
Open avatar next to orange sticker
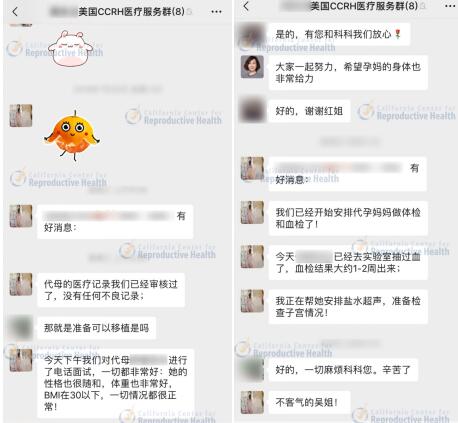pyautogui.click(x=21, y=116)
